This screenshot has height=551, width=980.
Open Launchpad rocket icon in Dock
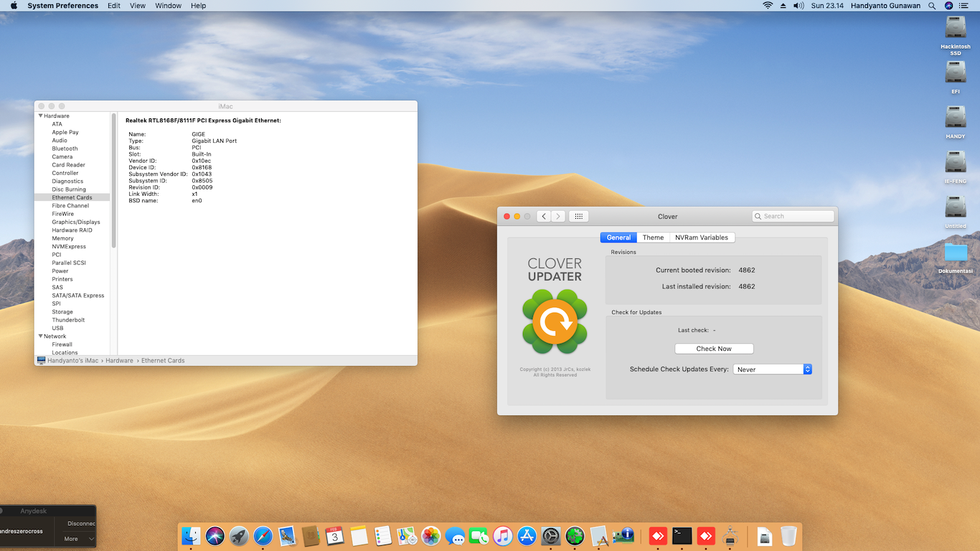click(239, 536)
